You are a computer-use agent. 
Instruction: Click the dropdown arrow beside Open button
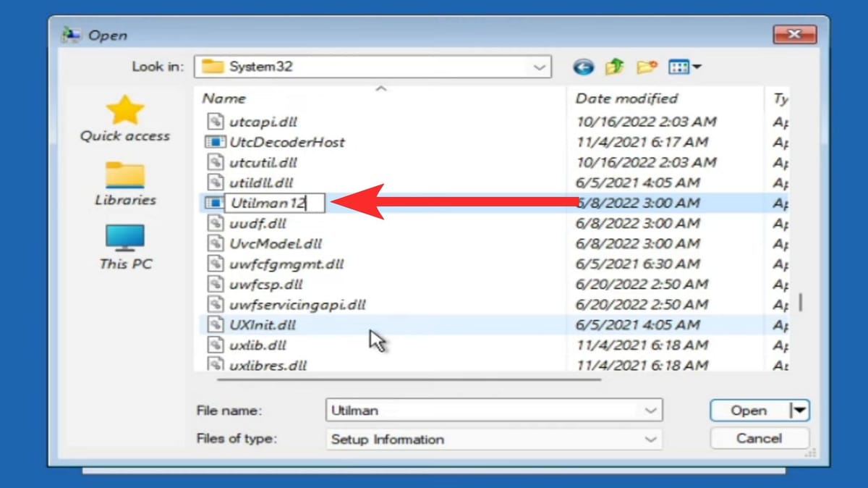point(800,411)
